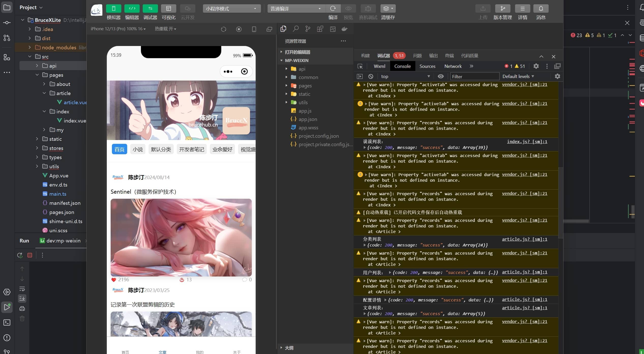Viewport: 644px width, 354px height.
Task: Switch to the terminal (终端) tab
Action: coord(449,56)
